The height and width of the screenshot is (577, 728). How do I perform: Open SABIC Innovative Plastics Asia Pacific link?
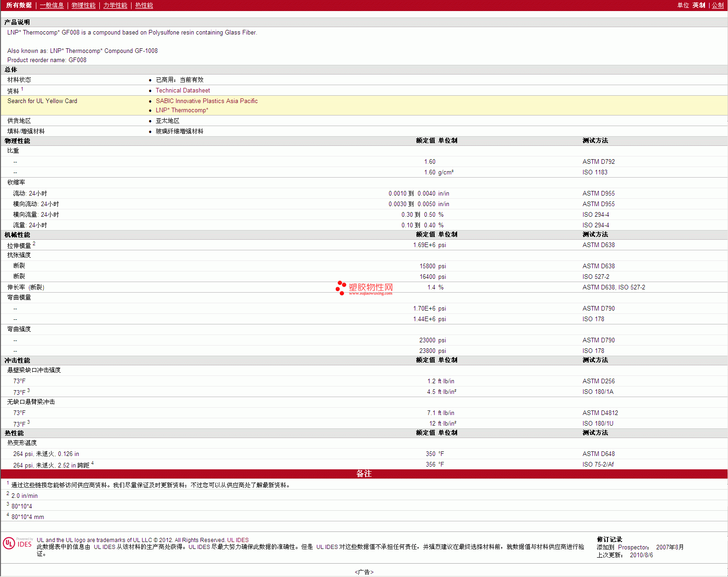coord(206,101)
